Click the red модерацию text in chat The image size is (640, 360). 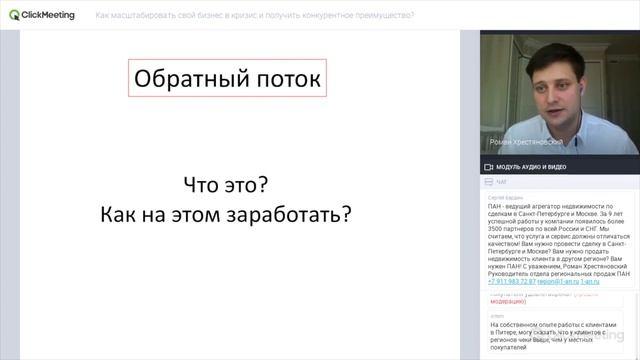pyautogui.click(x=508, y=301)
